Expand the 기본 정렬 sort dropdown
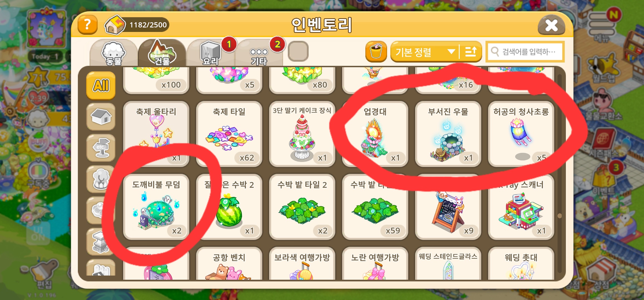The height and width of the screenshot is (300, 644). [x=425, y=51]
